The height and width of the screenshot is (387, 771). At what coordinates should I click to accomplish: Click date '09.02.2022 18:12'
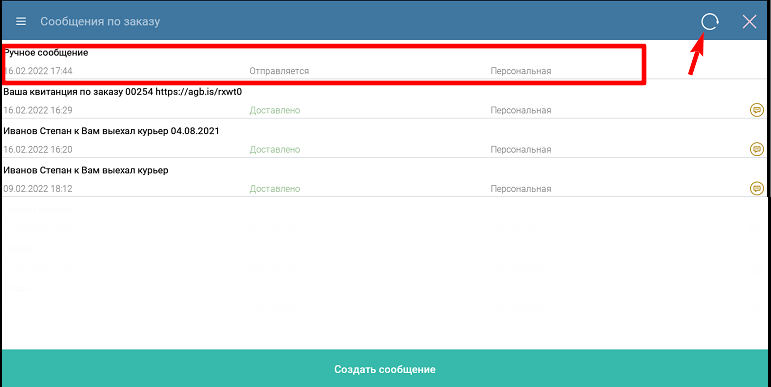pos(38,189)
